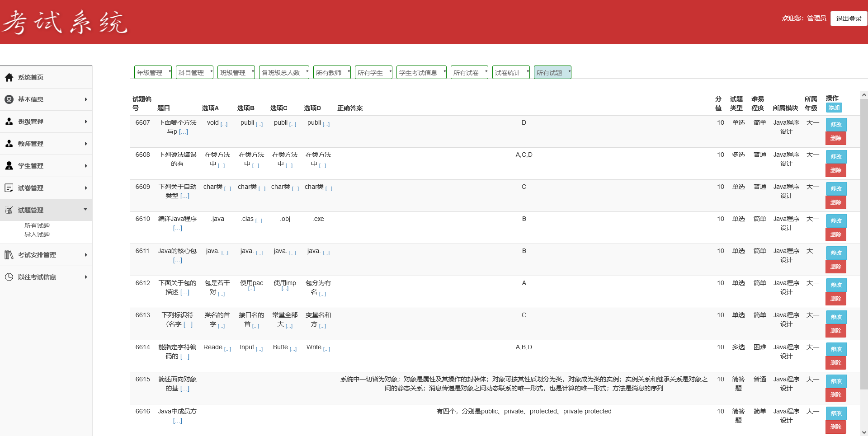Click 删除 for question 6616
Screen dimensions: 868x436
coord(836,427)
